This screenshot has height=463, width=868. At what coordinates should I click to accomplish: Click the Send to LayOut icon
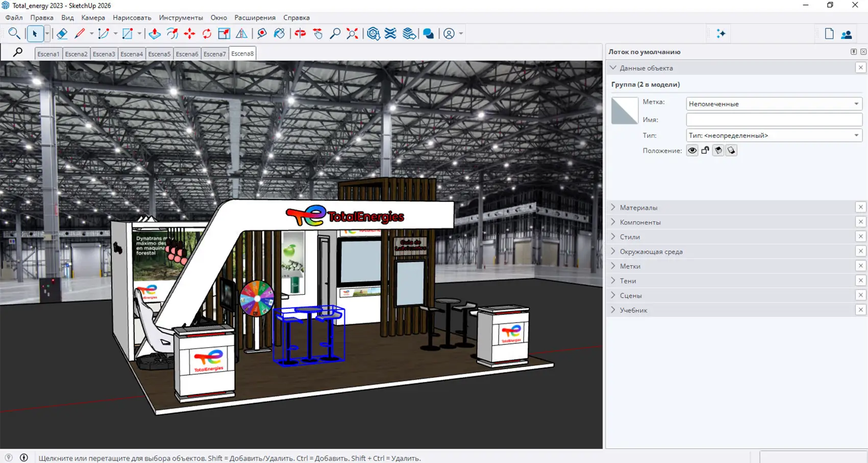(x=409, y=34)
